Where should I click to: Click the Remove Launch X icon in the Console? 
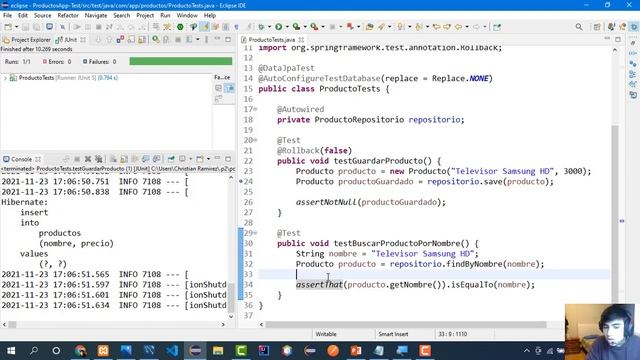point(88,159)
